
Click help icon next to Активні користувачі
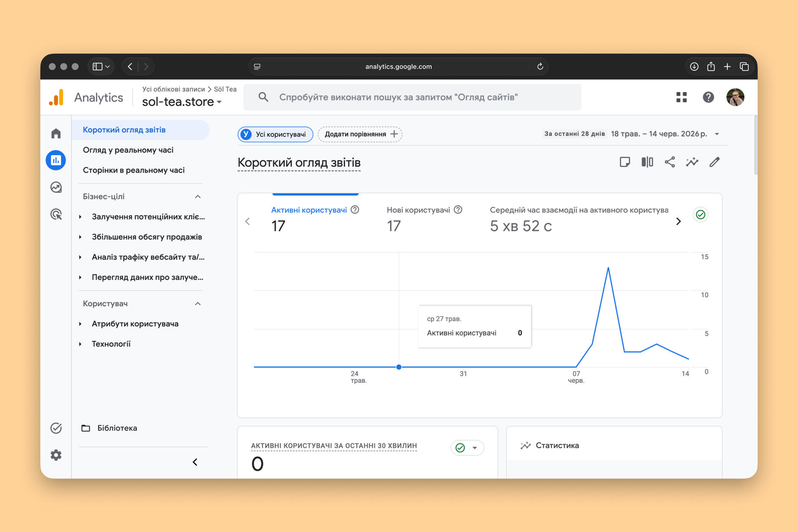(x=355, y=210)
